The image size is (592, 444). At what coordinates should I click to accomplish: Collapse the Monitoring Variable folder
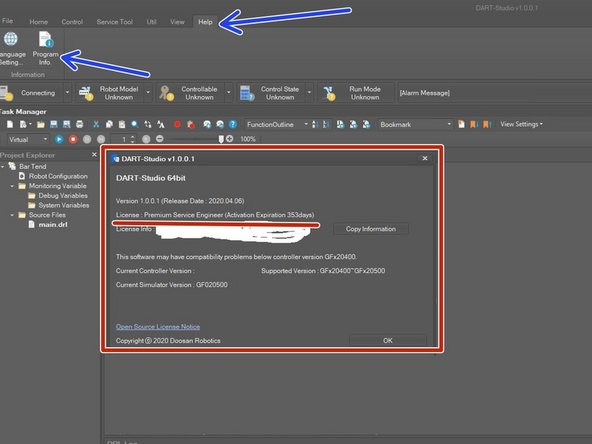[x=12, y=186]
